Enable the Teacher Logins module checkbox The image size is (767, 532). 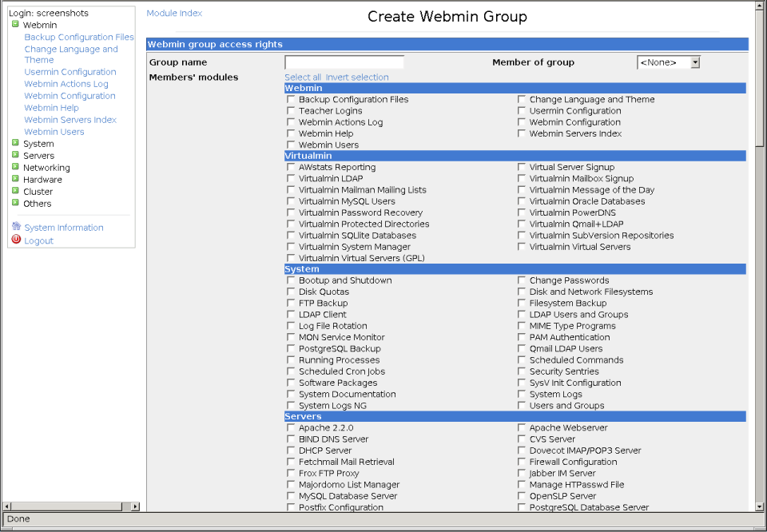coord(291,110)
